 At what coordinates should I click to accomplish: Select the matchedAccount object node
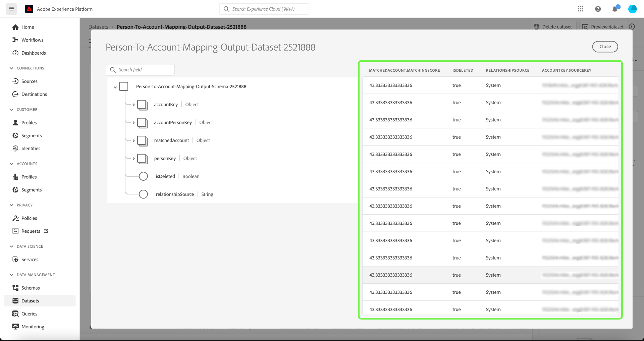142,140
